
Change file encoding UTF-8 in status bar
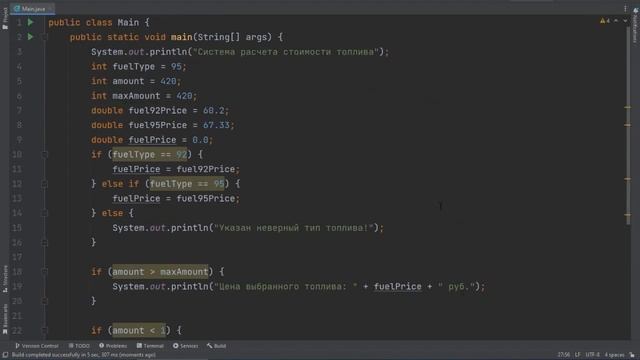click(x=592, y=355)
